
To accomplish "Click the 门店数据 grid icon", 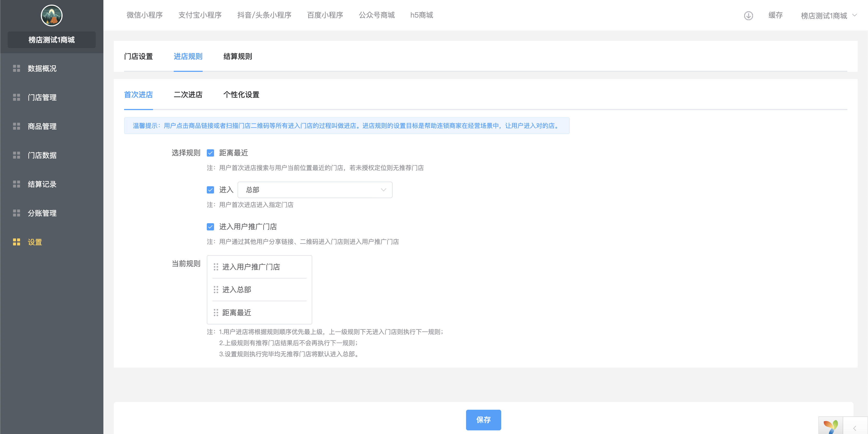I will [x=17, y=155].
